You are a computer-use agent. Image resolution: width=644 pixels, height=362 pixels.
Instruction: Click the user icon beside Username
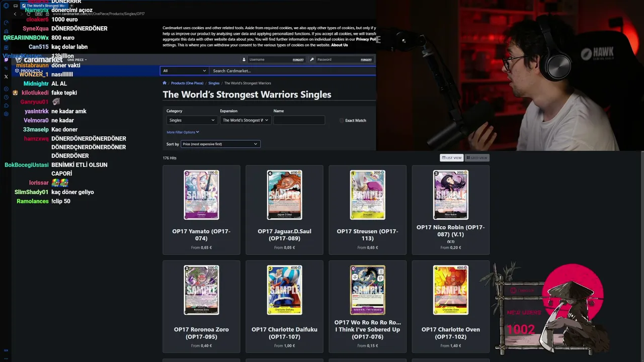(245, 59)
